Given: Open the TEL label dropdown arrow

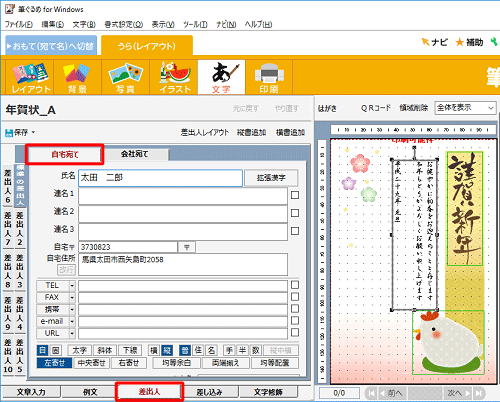Looking at the screenshot, I should 72,286.
